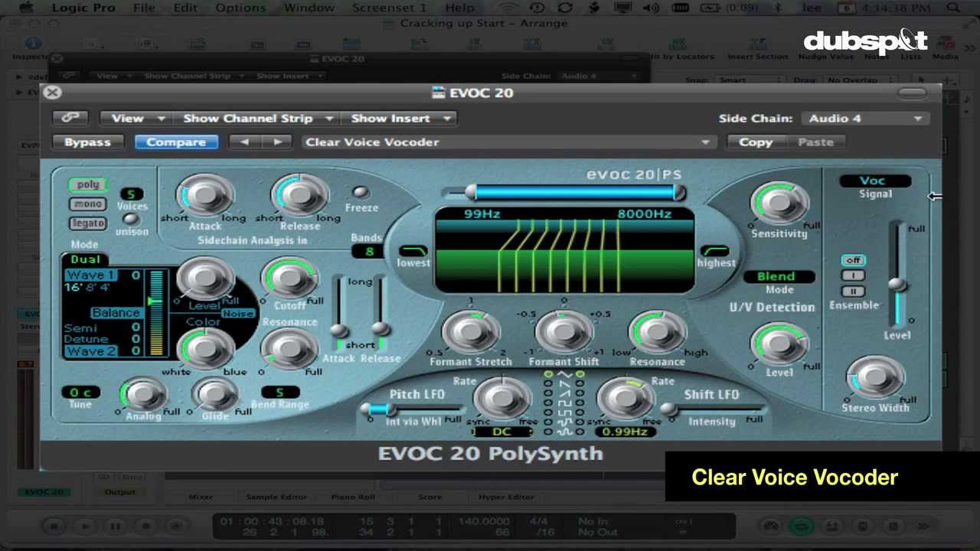The height and width of the screenshot is (551, 980).
Task: Select the 16' octave footage
Action: click(73, 288)
